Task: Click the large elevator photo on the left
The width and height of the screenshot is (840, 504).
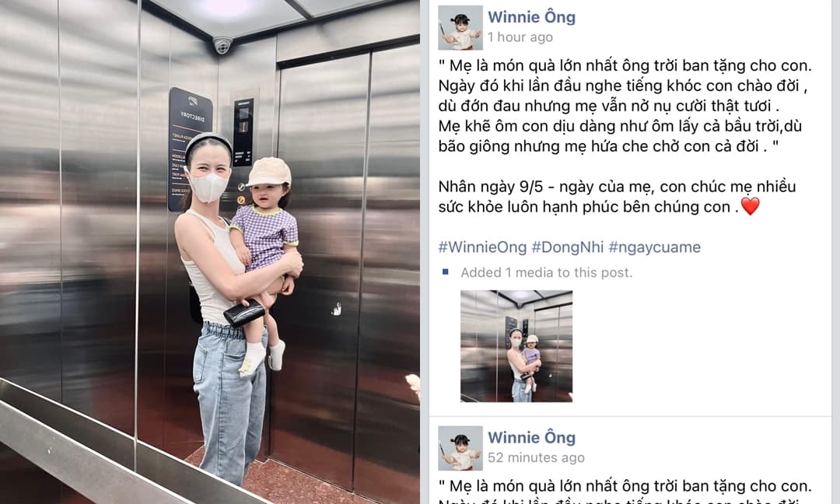Action: click(210, 252)
